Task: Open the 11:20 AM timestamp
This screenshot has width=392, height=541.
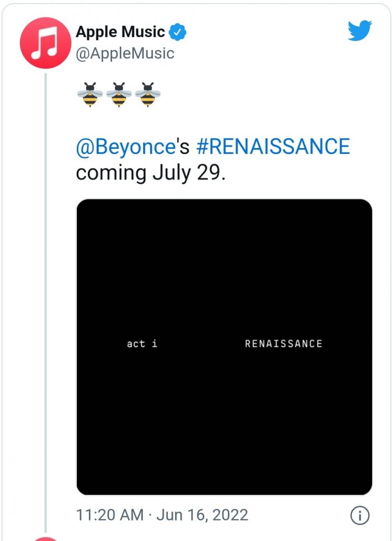Action: tap(110, 515)
